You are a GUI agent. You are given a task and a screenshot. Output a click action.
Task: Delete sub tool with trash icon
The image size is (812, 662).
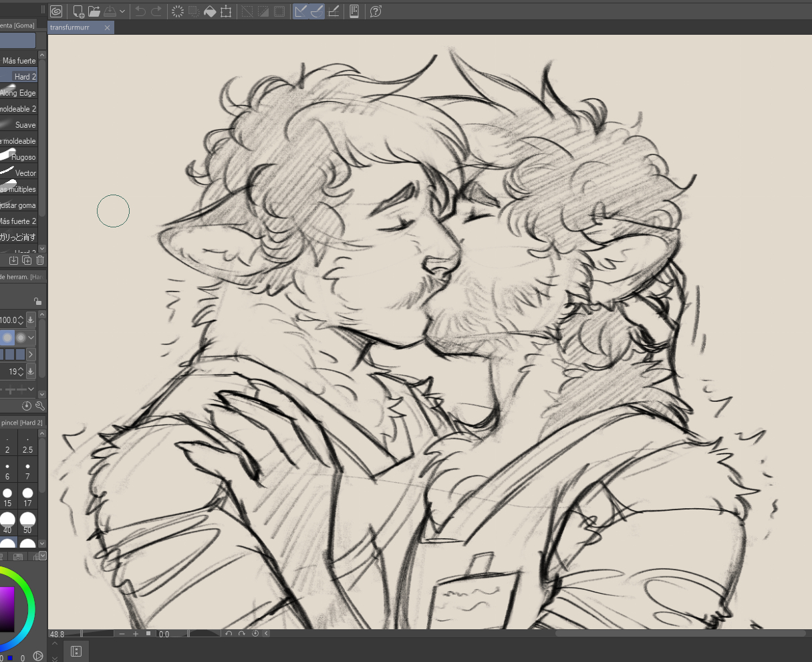click(x=40, y=260)
